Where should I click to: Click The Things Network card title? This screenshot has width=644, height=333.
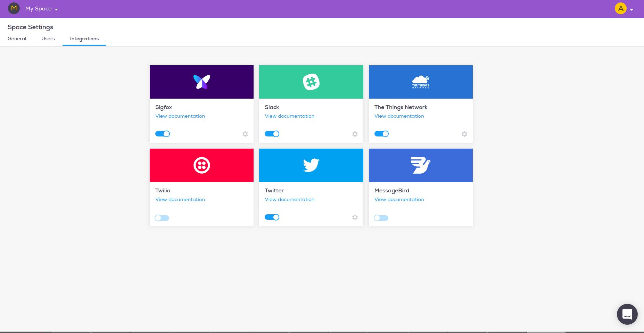coord(401,107)
